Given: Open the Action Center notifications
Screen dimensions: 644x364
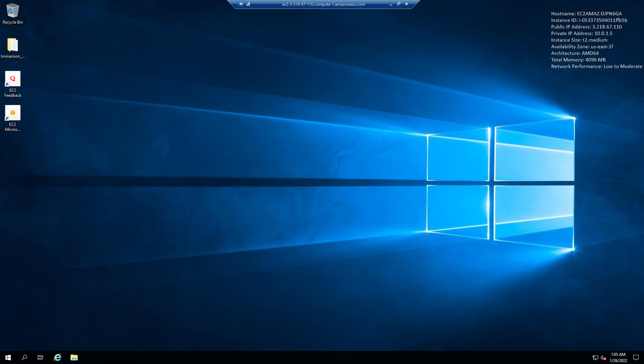Looking at the screenshot, I should coord(636,358).
